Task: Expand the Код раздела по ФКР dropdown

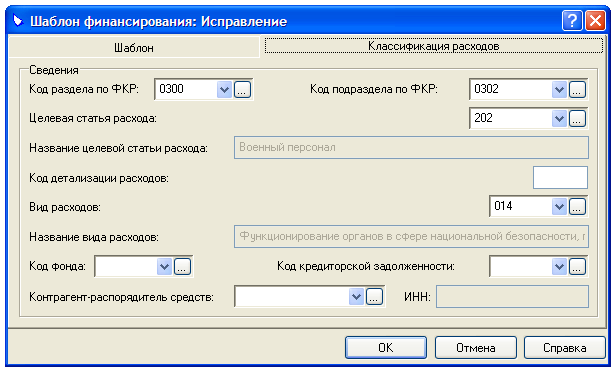Action: (224, 89)
